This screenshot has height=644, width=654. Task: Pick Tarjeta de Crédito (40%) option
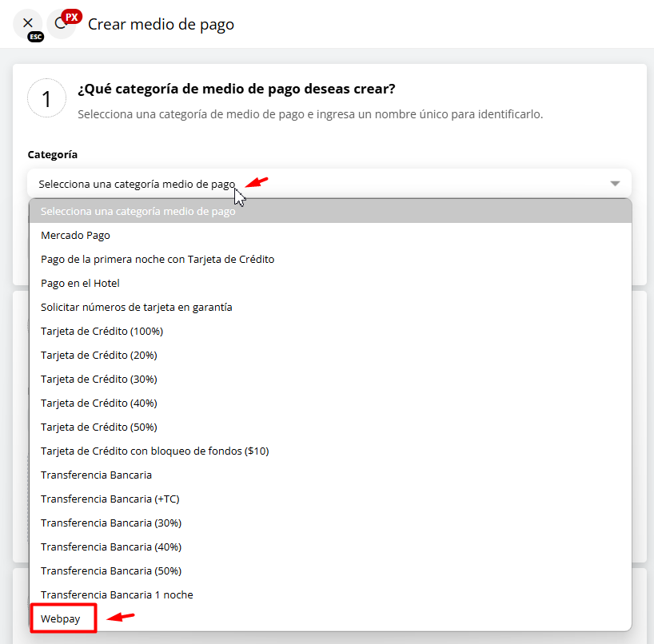pyautogui.click(x=98, y=403)
